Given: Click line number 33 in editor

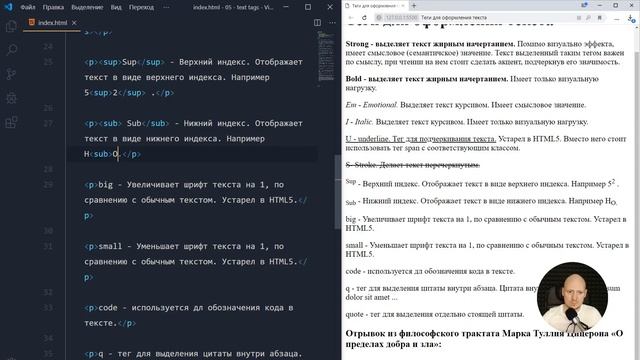Looking at the screenshot, I should click(x=48, y=308).
